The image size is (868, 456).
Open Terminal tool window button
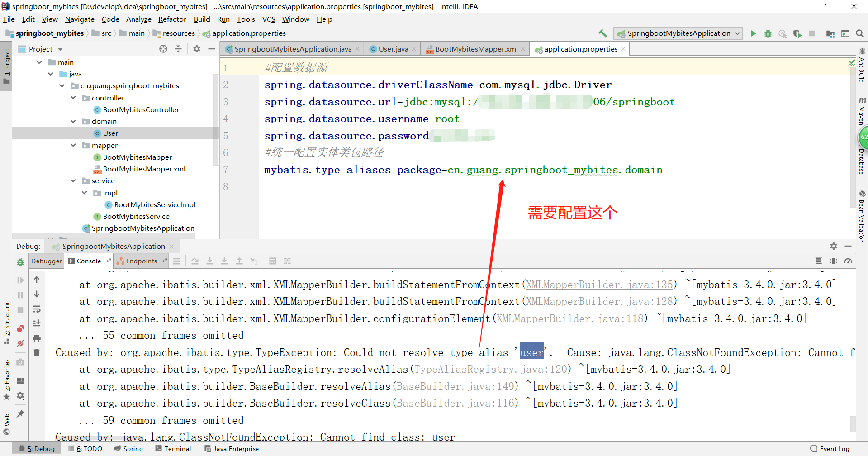[x=173, y=449]
